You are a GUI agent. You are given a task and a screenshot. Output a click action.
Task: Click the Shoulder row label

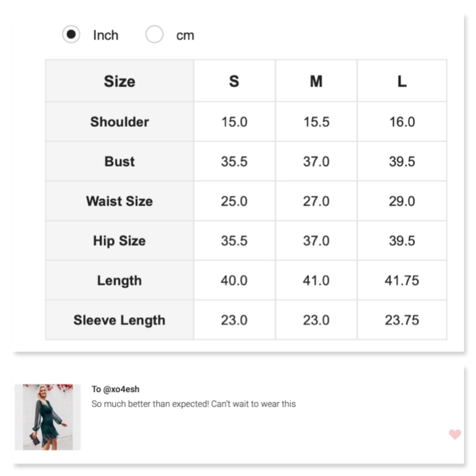coord(119,122)
